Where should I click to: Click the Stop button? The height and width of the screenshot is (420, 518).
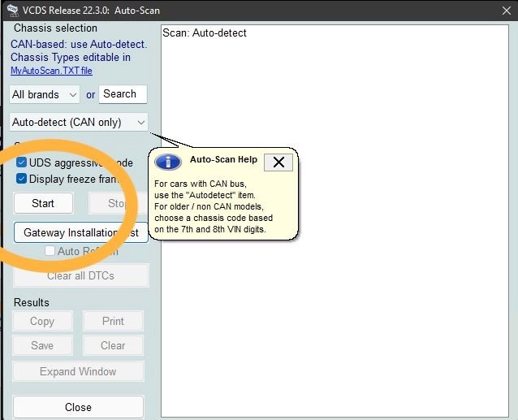click(117, 203)
